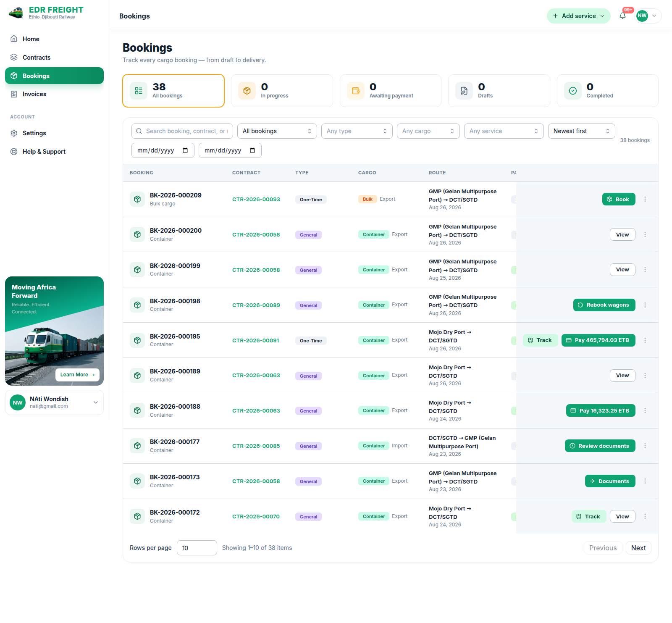Click Previous page button

(x=603, y=548)
